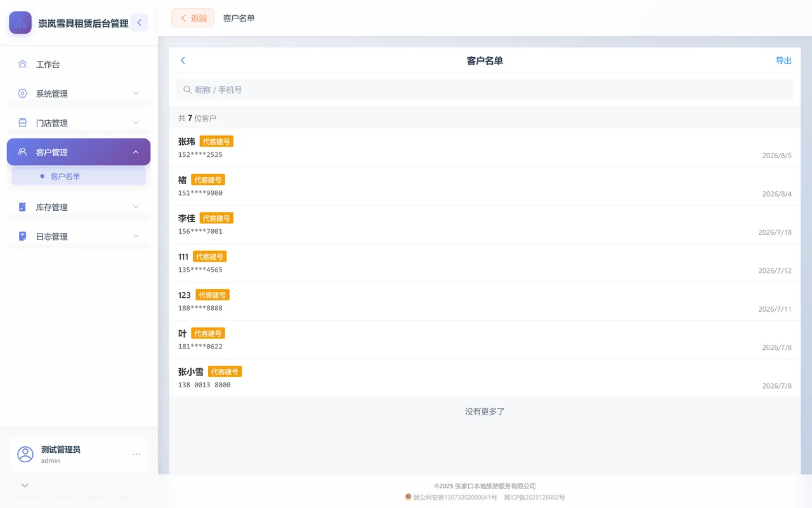
Task: Click the 共 7 位客户 count text
Action: click(x=197, y=118)
